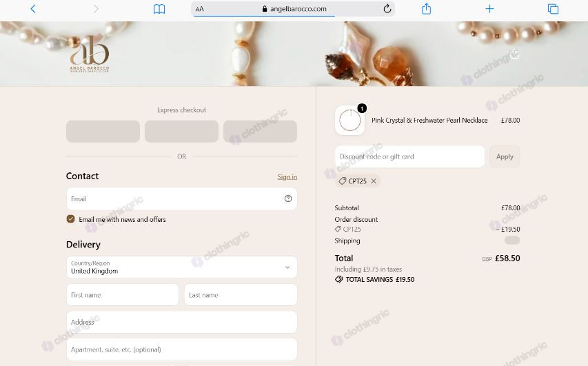The width and height of the screenshot is (588, 366).
Task: Select the middle express checkout button
Action: pos(181,131)
